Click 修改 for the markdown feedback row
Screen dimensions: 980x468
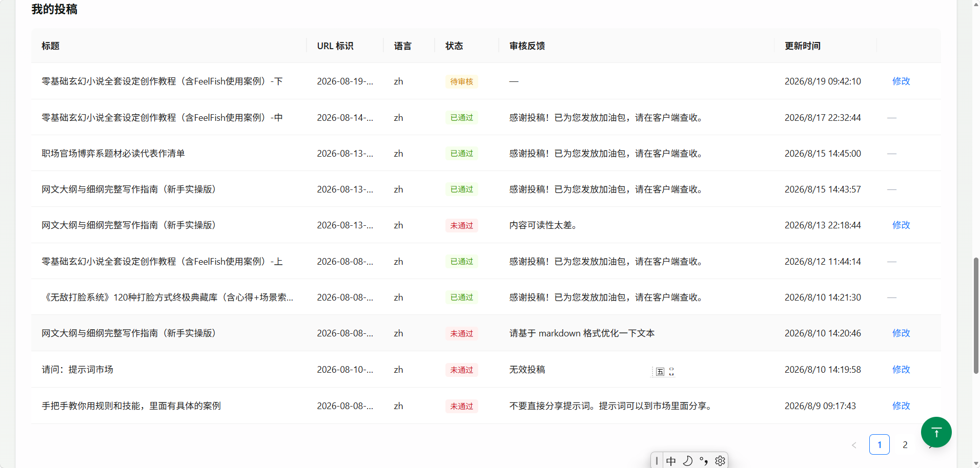click(901, 333)
